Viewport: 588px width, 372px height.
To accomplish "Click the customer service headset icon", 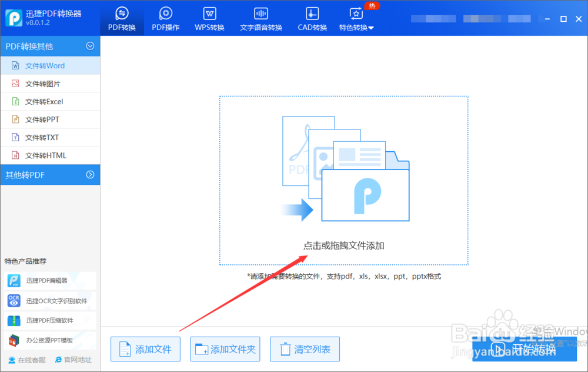I will (12, 360).
